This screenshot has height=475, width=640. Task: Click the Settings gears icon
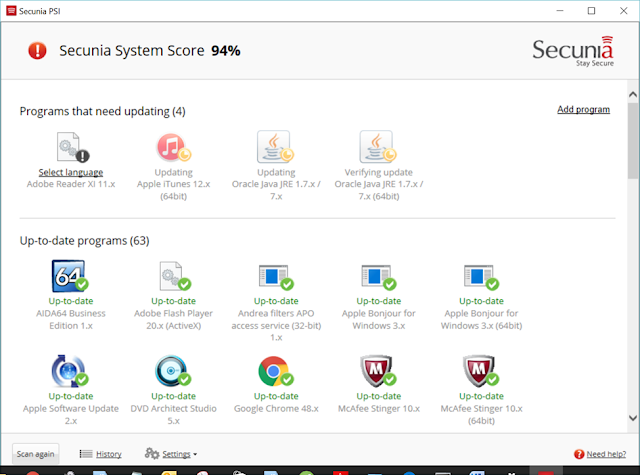coord(152,453)
